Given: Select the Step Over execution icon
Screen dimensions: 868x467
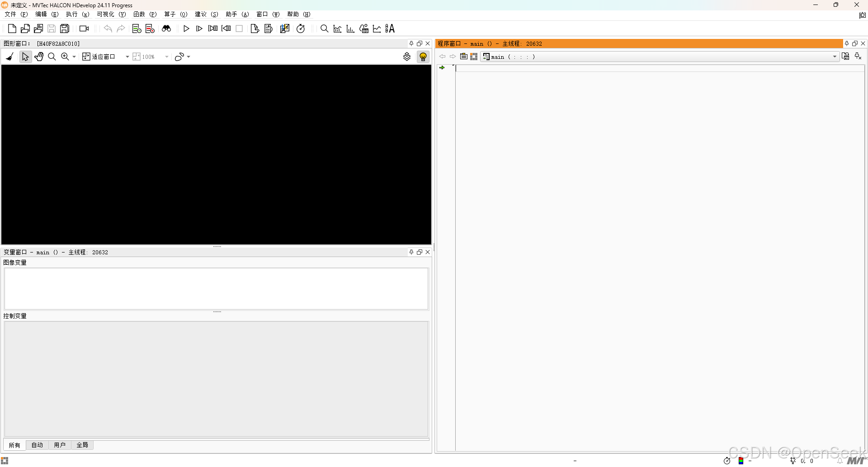Looking at the screenshot, I should [199, 28].
